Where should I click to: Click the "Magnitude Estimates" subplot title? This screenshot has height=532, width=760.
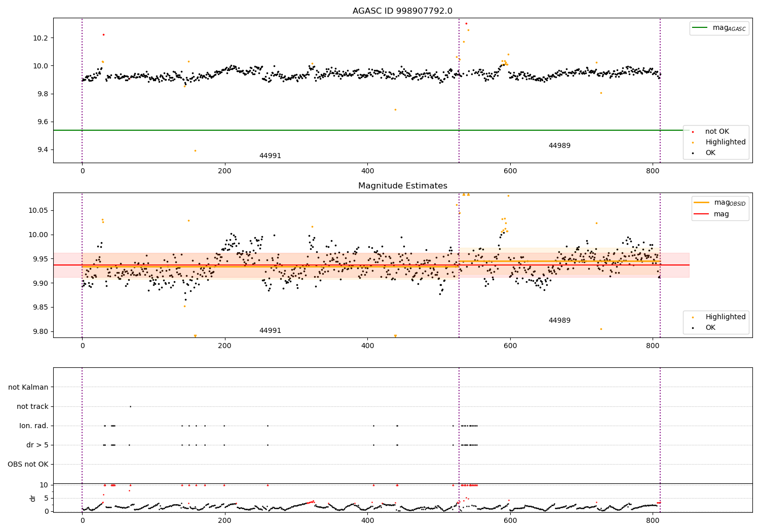click(402, 186)
